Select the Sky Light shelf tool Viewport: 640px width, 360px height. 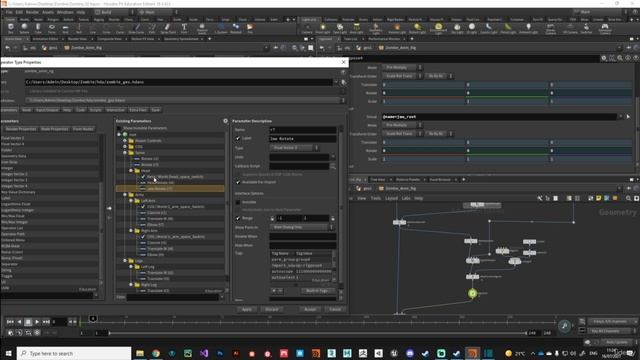click(x=457, y=28)
